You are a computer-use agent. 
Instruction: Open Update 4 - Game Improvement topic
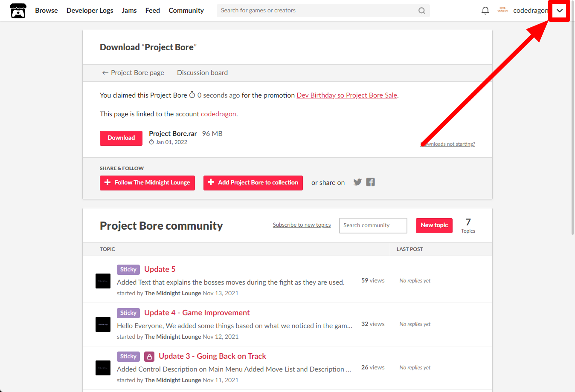click(x=197, y=313)
